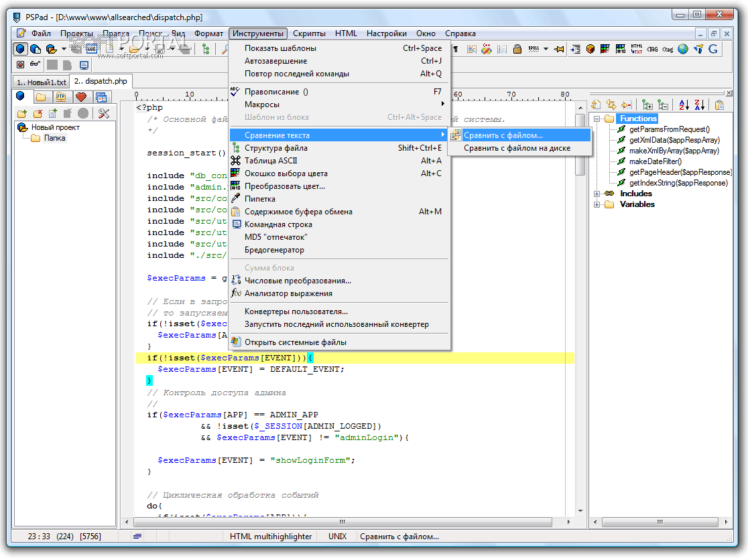
Task: Click the macro record button icon
Action: point(20,65)
